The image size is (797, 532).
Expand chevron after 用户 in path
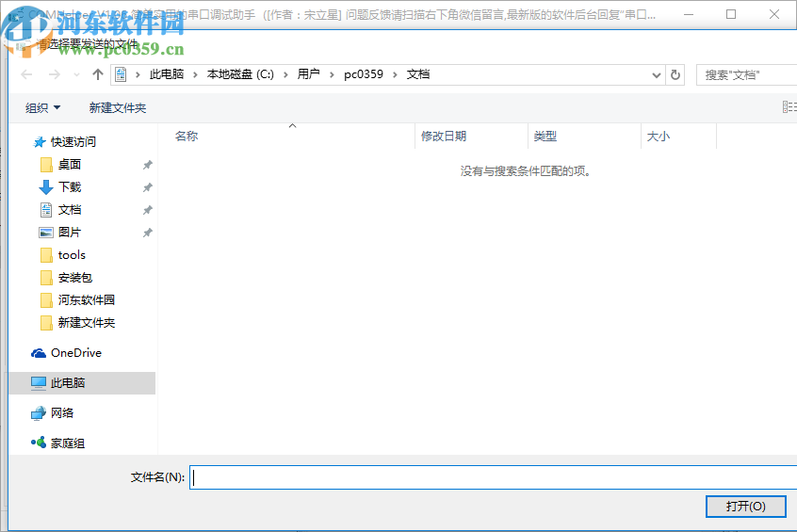tap(332, 75)
